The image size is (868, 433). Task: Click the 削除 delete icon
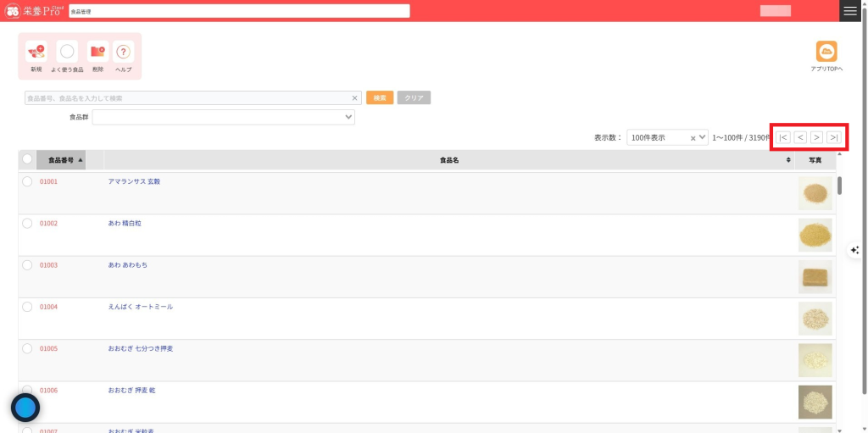[x=97, y=53]
